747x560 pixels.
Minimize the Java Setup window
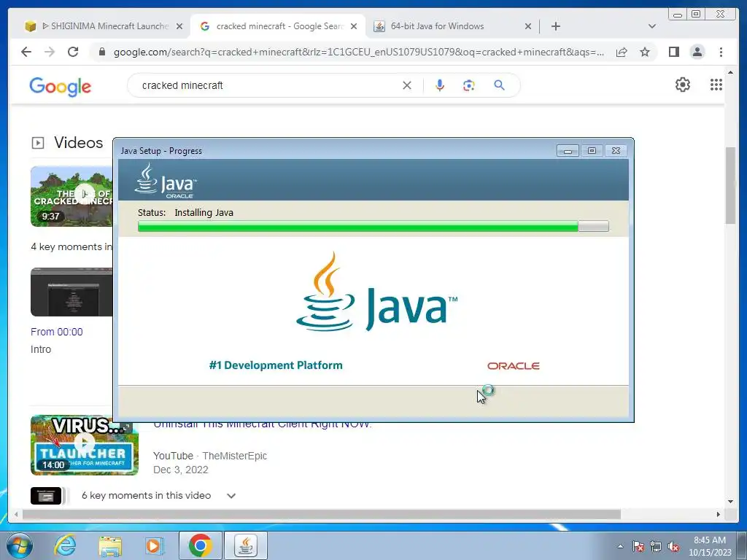568,150
